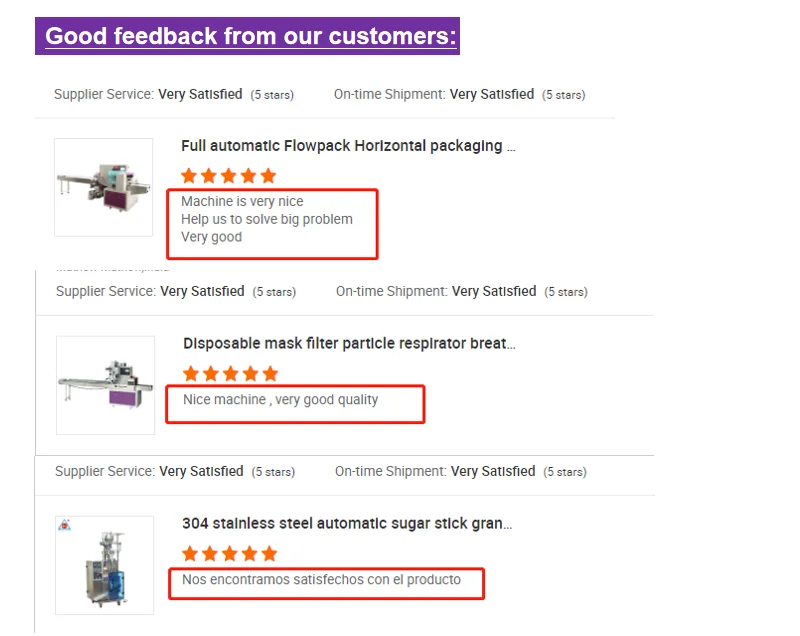Click the small badge icon on the sugar stick thumbnail
The width and height of the screenshot is (800, 636).
tap(65, 525)
